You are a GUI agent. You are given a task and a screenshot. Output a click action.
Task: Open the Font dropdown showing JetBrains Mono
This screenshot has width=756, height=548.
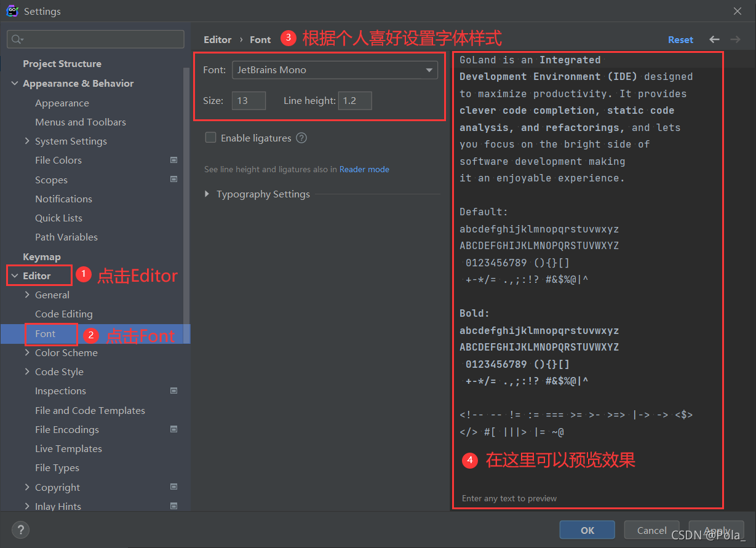pos(335,70)
